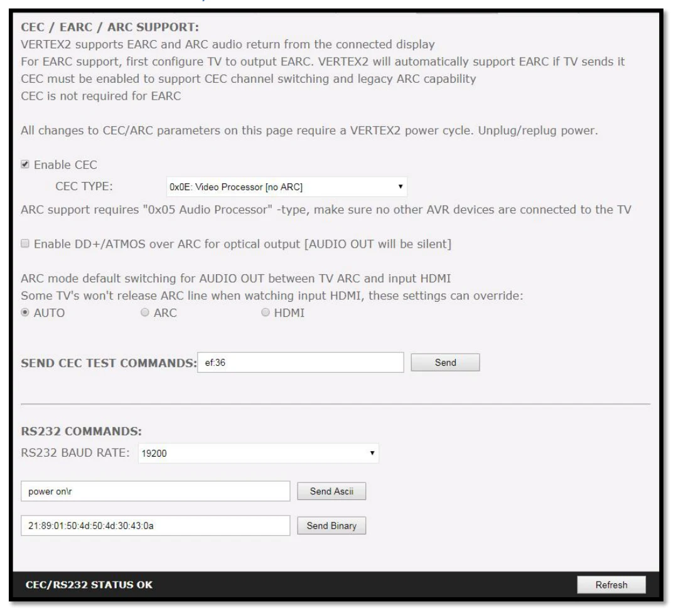Open the CEC TYPE dropdown
The height and width of the screenshot is (616, 678).
(286, 186)
